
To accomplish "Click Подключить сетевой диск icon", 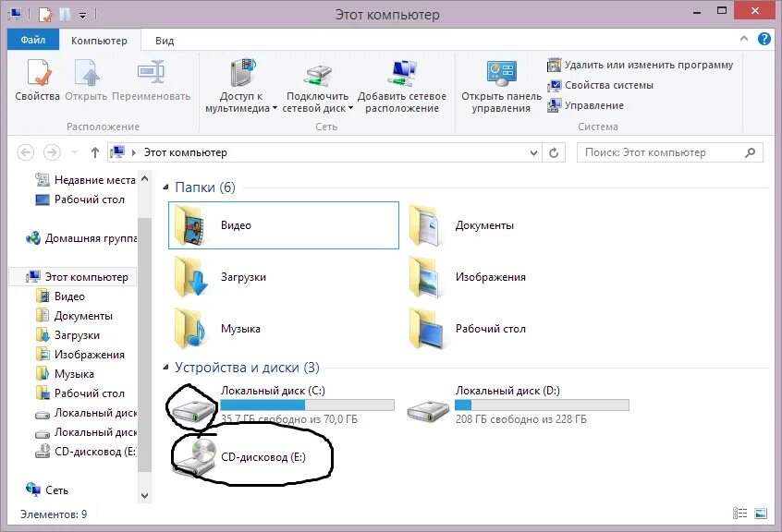I will 318,75.
